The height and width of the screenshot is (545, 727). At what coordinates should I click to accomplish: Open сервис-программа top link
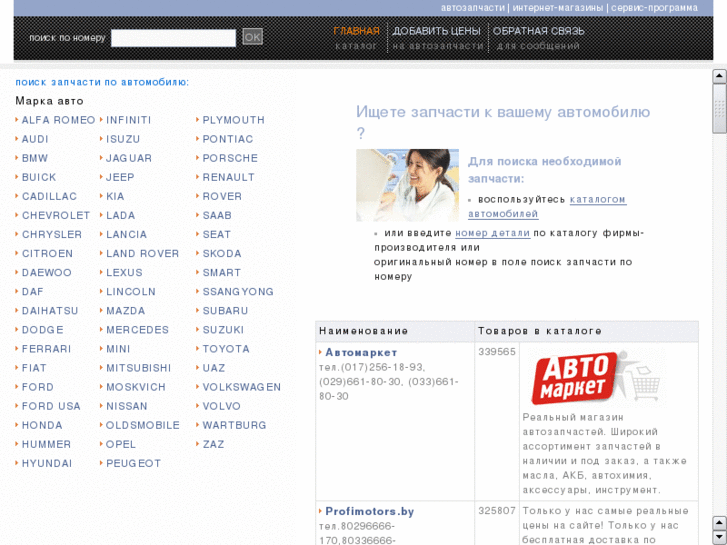coord(654,8)
